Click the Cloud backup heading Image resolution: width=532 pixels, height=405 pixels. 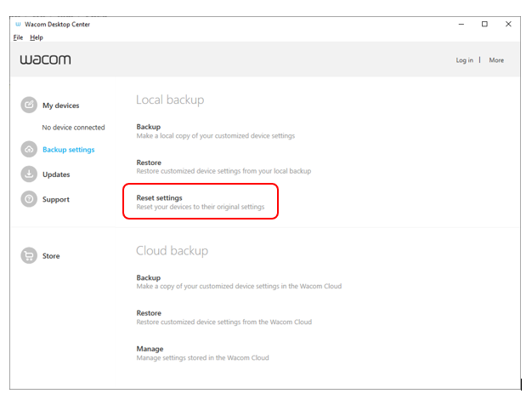click(x=172, y=251)
